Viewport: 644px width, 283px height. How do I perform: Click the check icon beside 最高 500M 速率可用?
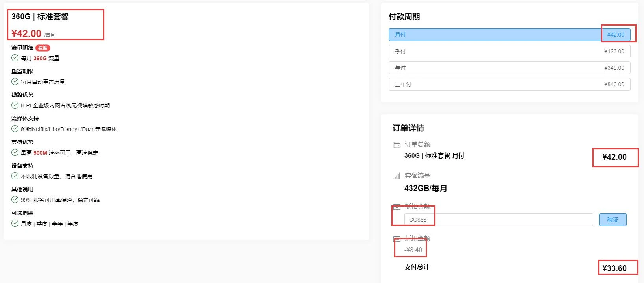tap(15, 152)
